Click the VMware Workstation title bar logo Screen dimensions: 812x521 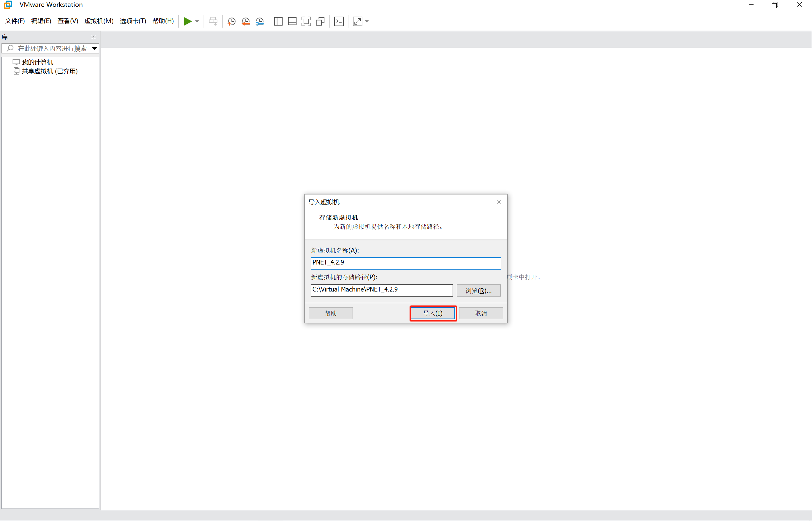click(x=8, y=5)
